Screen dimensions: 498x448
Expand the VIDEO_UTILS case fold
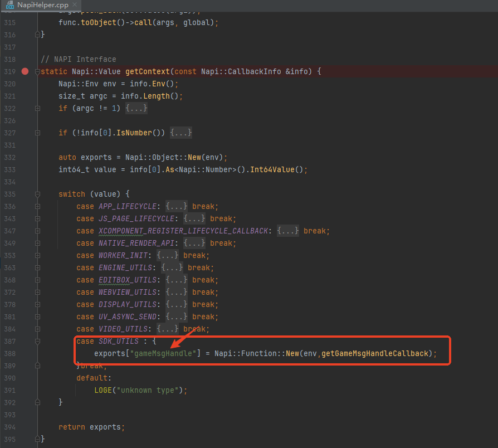[37, 329]
